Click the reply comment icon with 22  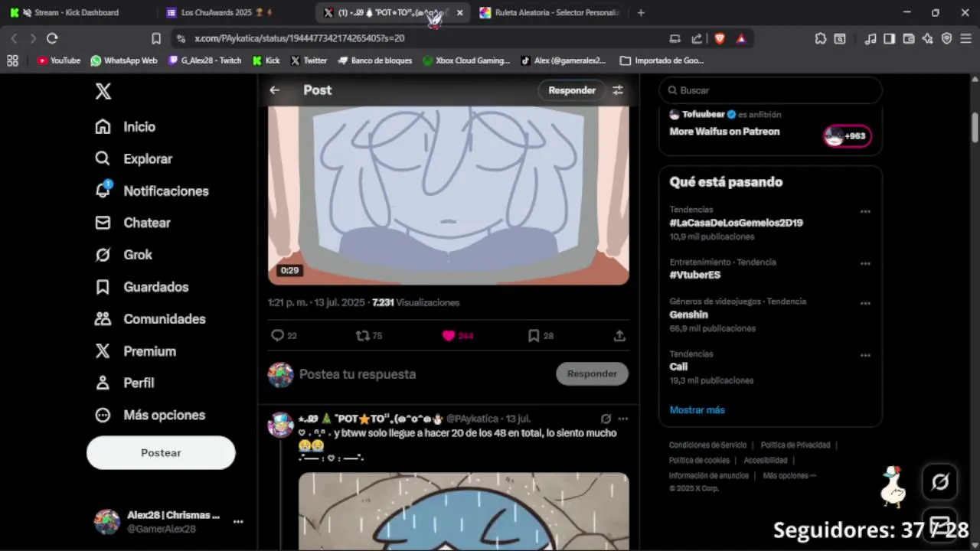pyautogui.click(x=284, y=335)
